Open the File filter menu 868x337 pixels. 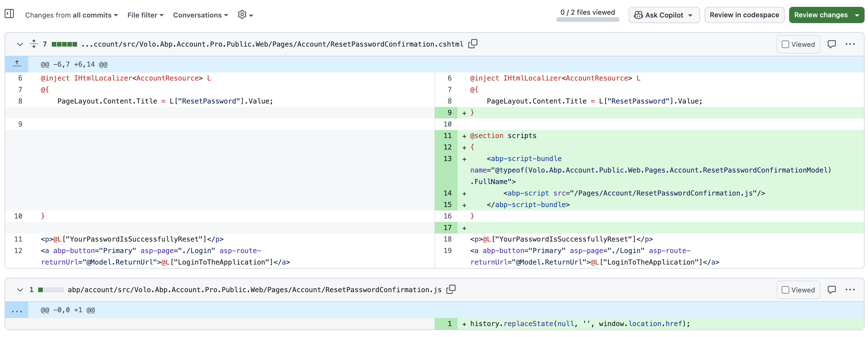(145, 15)
